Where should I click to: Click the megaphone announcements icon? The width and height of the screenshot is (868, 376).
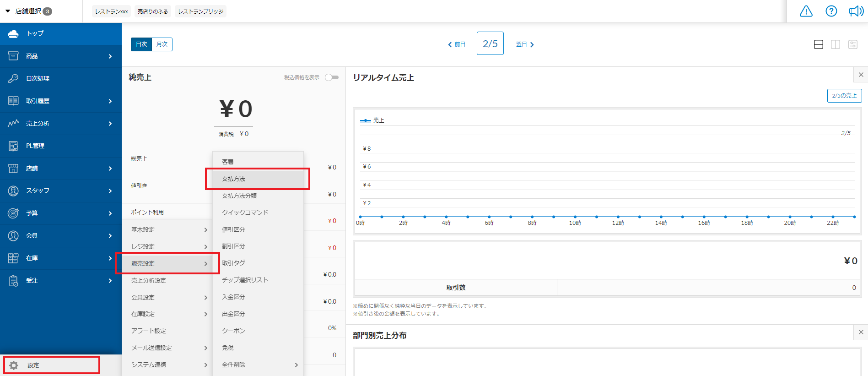pos(856,11)
